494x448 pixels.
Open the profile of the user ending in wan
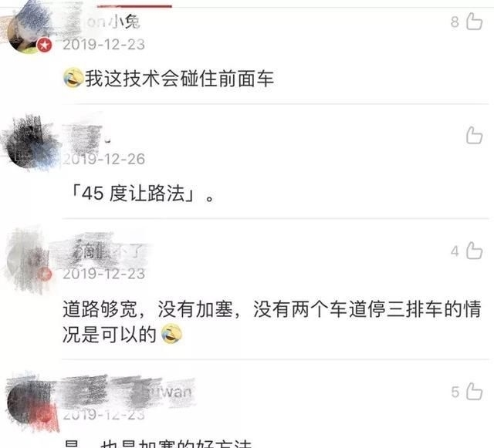coord(127,392)
